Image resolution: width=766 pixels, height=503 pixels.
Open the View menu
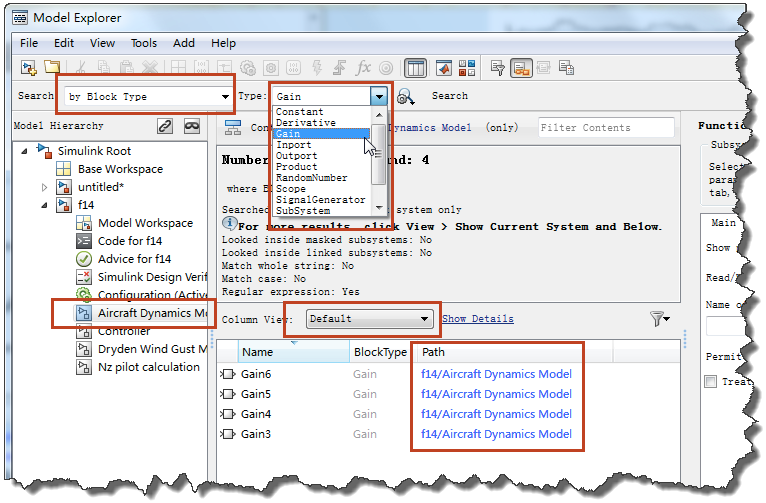(x=102, y=43)
